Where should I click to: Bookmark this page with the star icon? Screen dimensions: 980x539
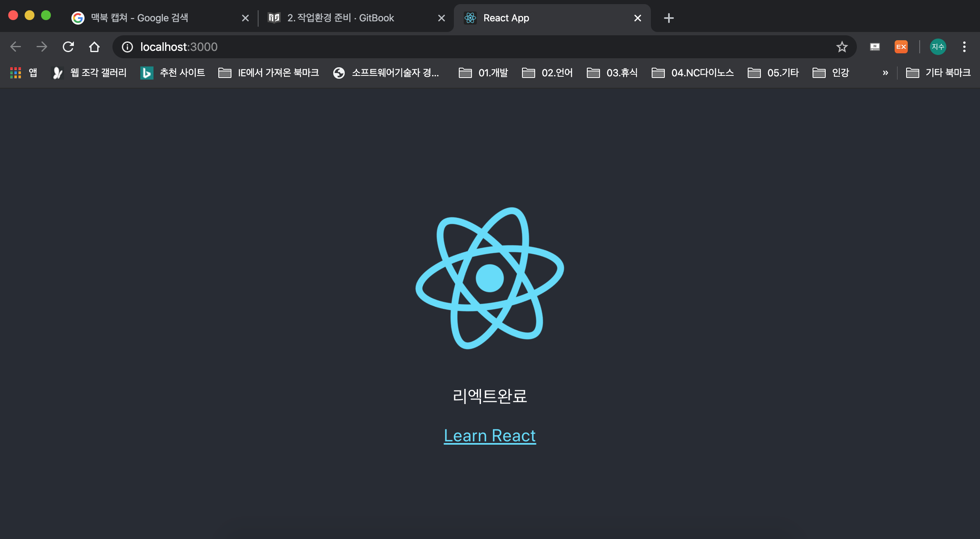point(842,47)
